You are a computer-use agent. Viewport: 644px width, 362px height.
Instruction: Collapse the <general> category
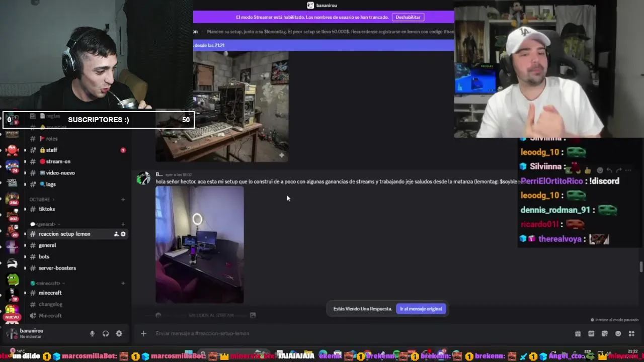[45, 224]
